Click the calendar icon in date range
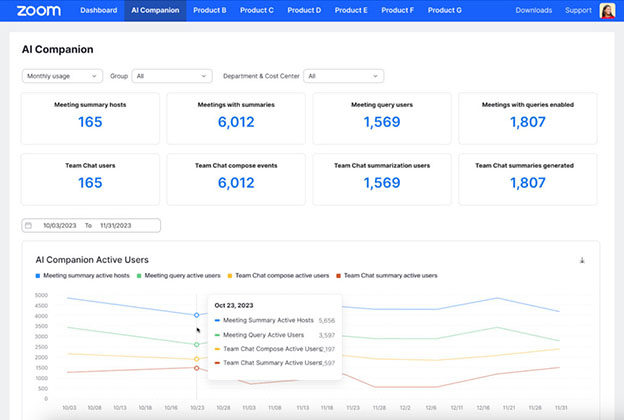The width and height of the screenshot is (624, 420). click(29, 226)
